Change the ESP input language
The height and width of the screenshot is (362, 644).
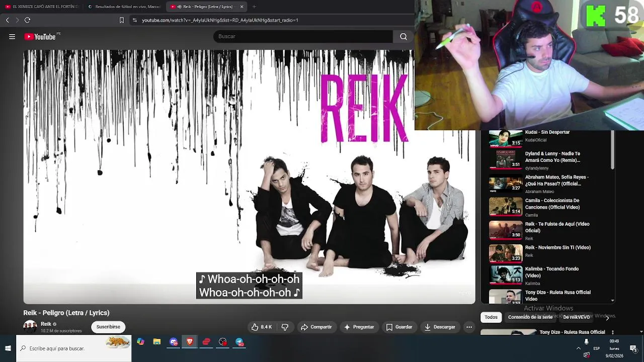coord(597,348)
